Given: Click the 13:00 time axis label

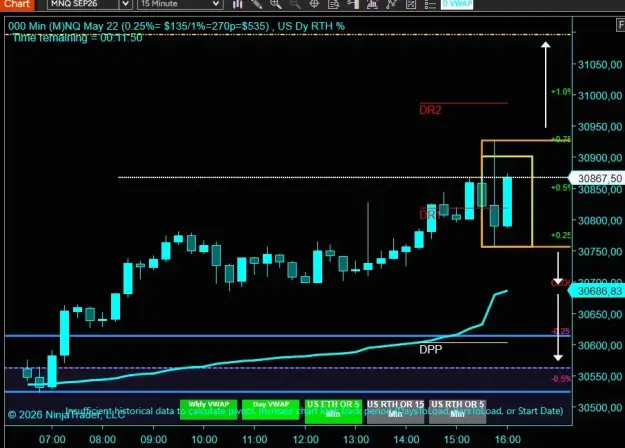Looking at the screenshot, I should click(x=356, y=440).
